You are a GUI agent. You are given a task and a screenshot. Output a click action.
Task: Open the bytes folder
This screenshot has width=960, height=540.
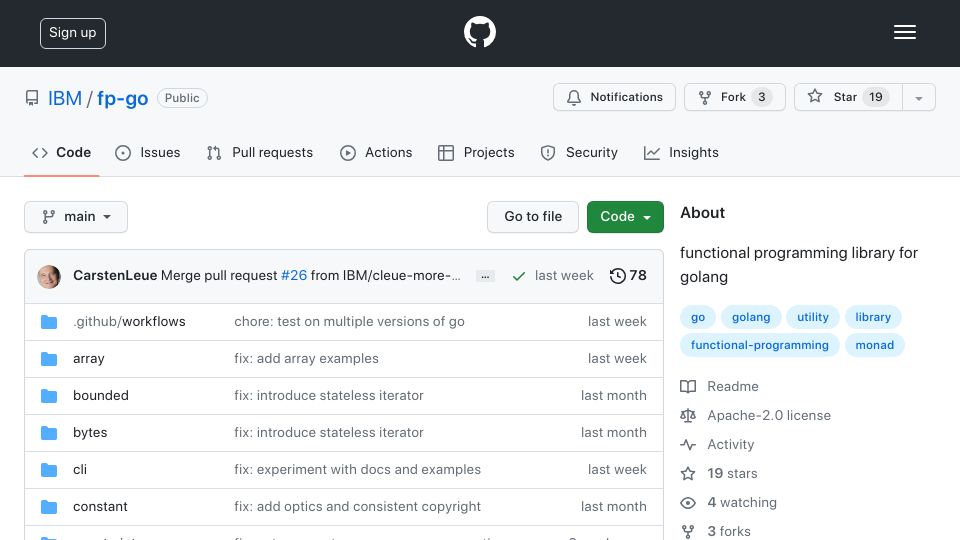pos(90,433)
